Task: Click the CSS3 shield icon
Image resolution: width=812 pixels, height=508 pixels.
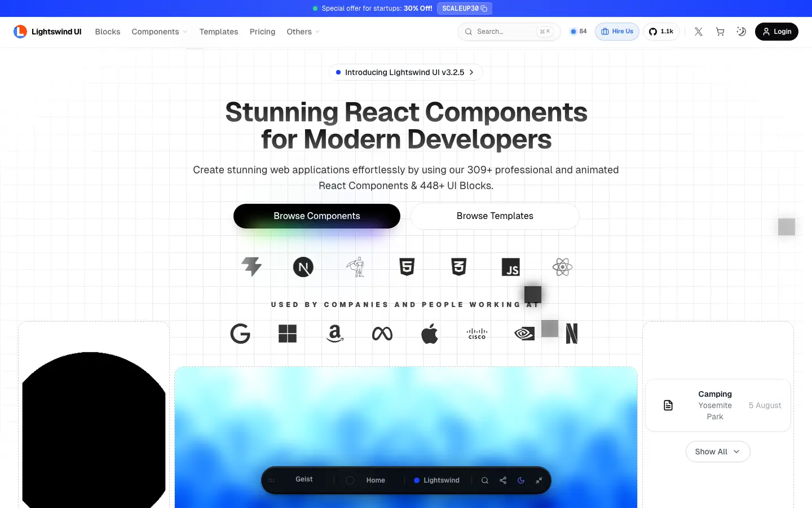Action: 459,267
